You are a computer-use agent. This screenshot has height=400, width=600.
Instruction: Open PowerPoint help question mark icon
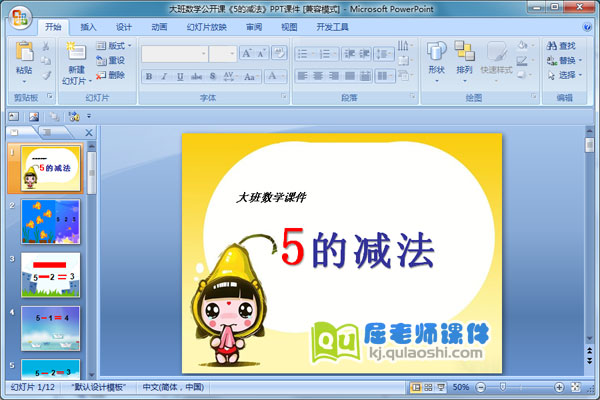click(x=587, y=27)
